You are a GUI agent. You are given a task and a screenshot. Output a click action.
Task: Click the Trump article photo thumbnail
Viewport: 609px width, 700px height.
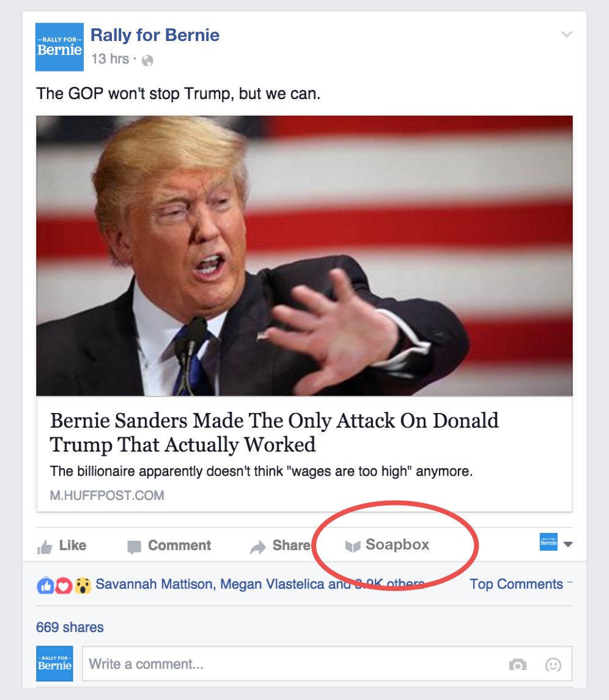304,256
